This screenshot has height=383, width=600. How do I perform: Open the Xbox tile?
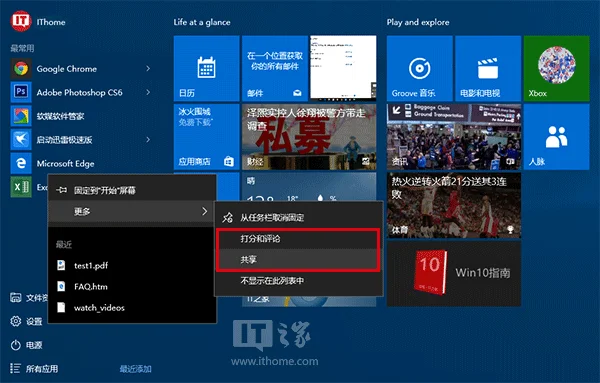pos(556,68)
